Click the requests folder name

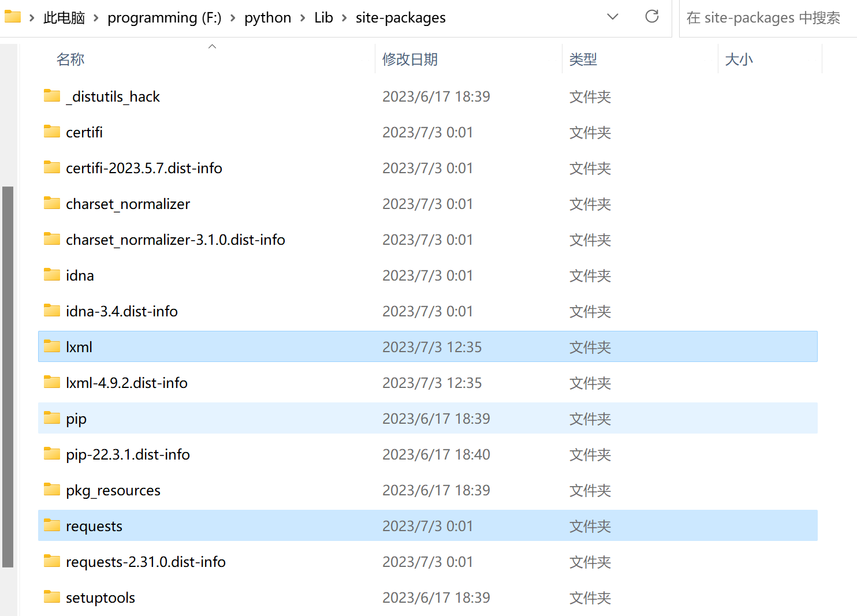[94, 527]
